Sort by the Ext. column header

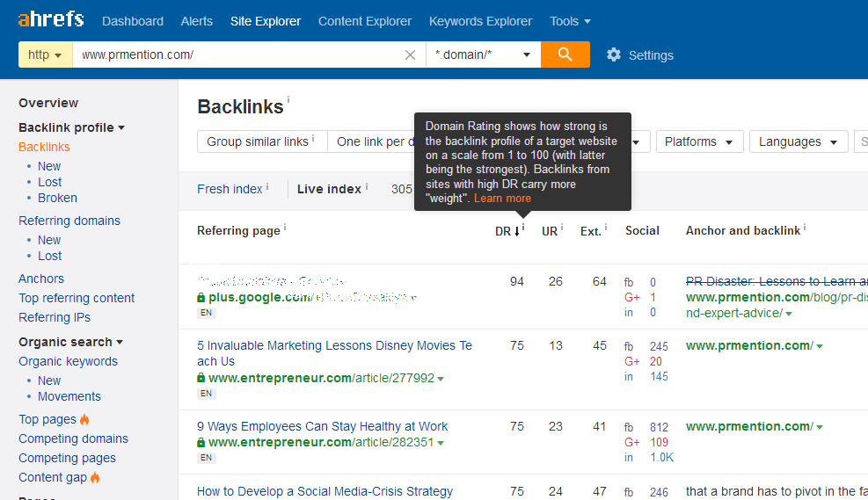click(x=591, y=231)
